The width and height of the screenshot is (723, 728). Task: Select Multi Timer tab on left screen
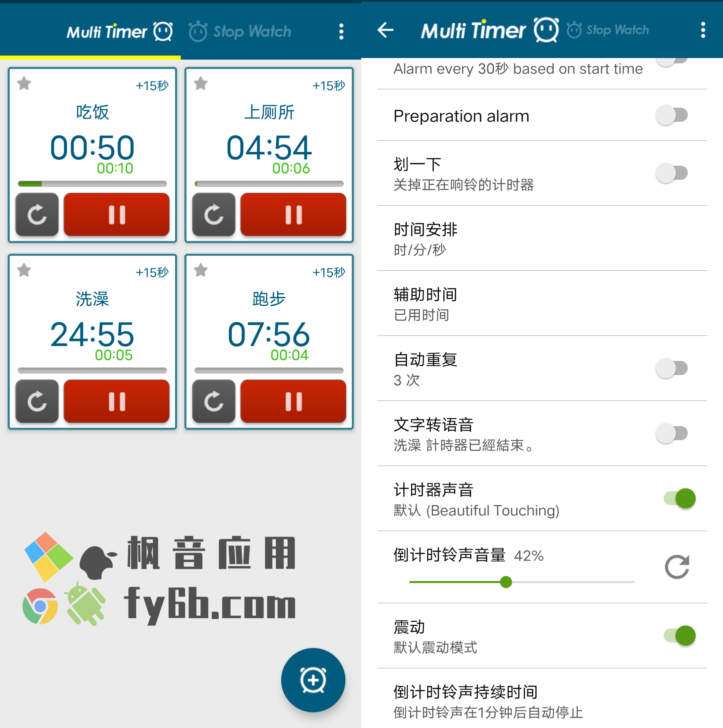pyautogui.click(x=119, y=31)
